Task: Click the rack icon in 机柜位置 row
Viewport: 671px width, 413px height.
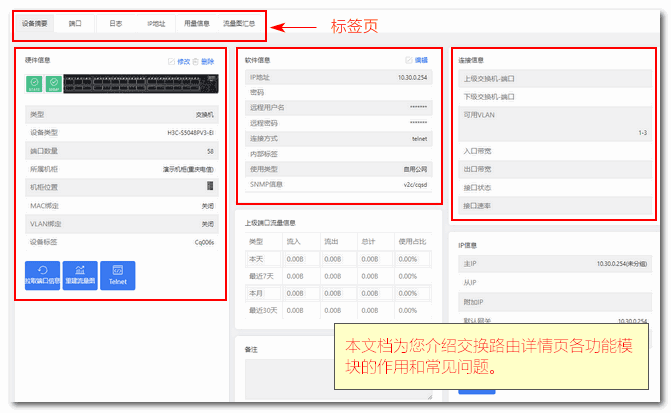Action: [x=210, y=186]
